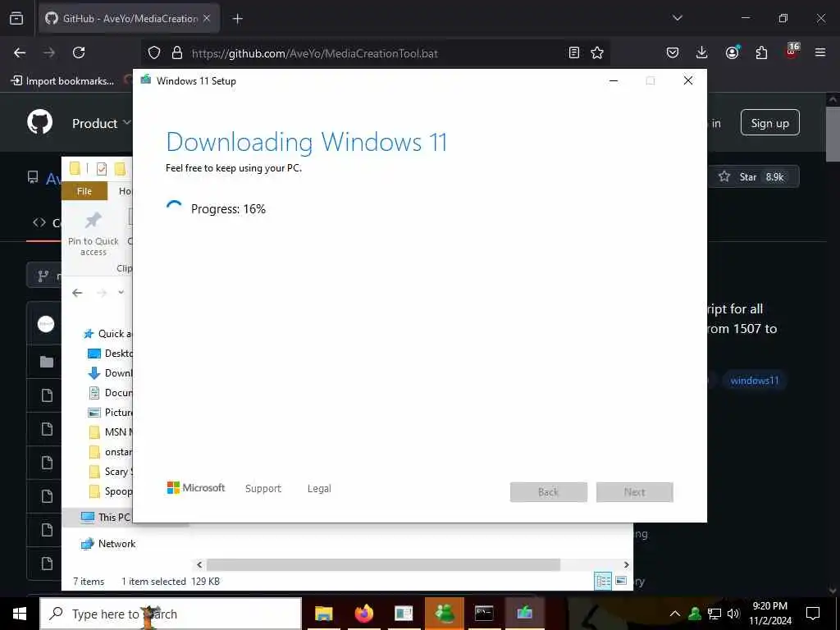The width and height of the screenshot is (840, 630).
Task: Click Explorer horizontal scrollbar right arrow
Action: pos(626,564)
